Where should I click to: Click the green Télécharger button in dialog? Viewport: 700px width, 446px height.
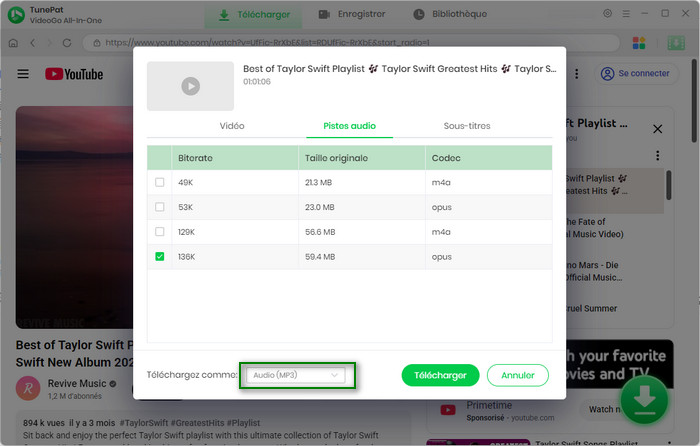(440, 375)
